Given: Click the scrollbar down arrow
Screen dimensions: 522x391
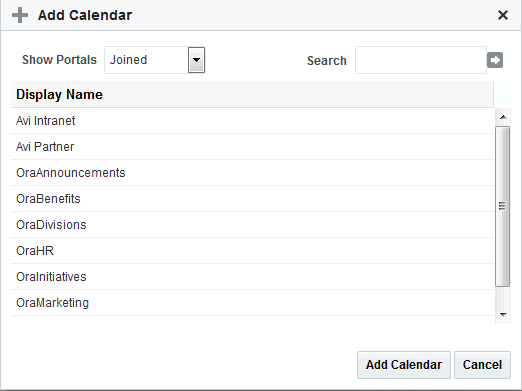Looking at the screenshot, I should [503, 314].
